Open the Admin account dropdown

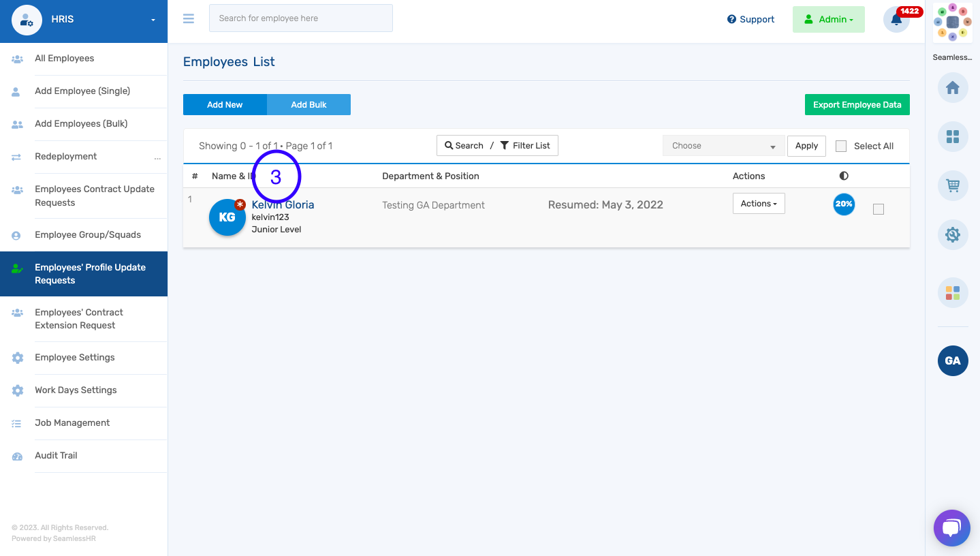coord(828,19)
